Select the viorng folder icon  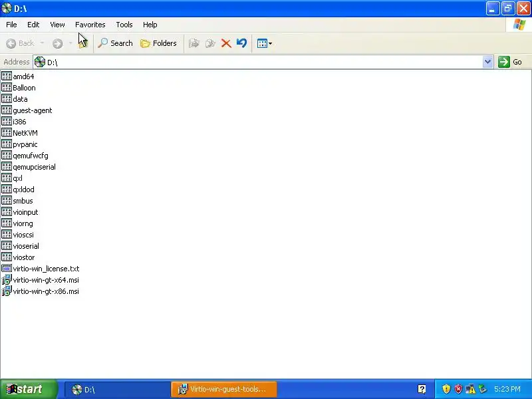pos(7,223)
